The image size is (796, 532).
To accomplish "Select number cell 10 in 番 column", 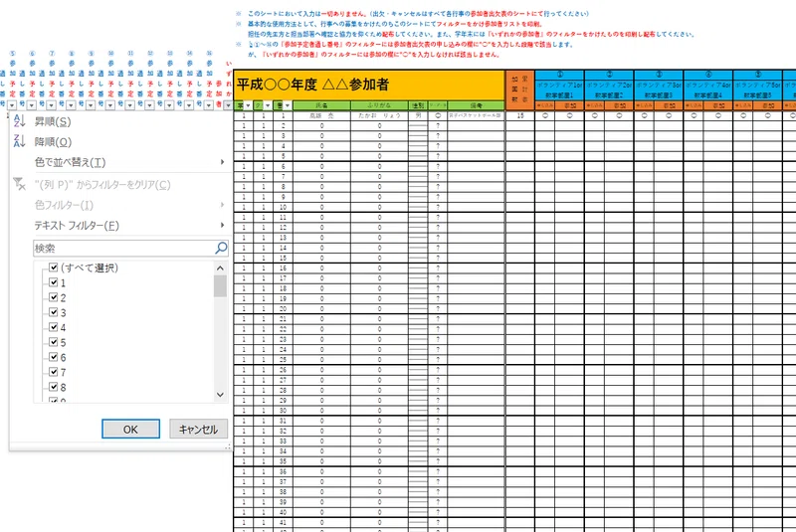I will point(283,207).
